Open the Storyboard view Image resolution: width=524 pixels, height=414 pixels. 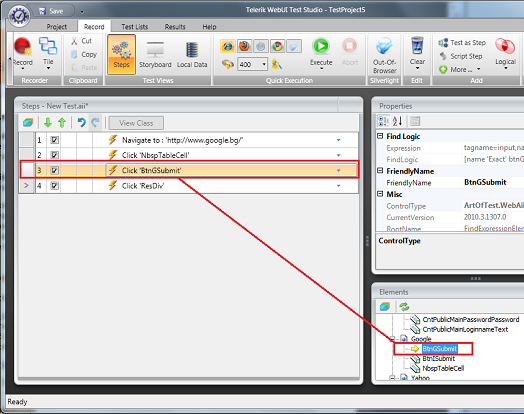click(155, 54)
